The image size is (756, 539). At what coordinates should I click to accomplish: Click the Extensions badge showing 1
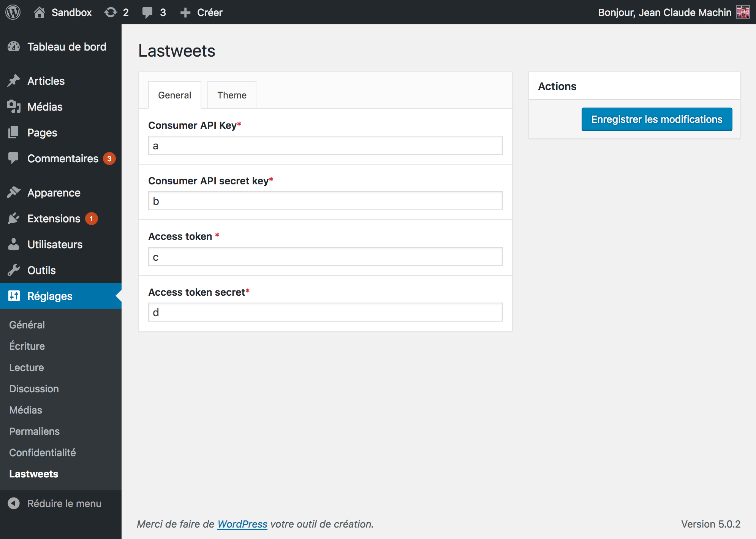point(91,219)
